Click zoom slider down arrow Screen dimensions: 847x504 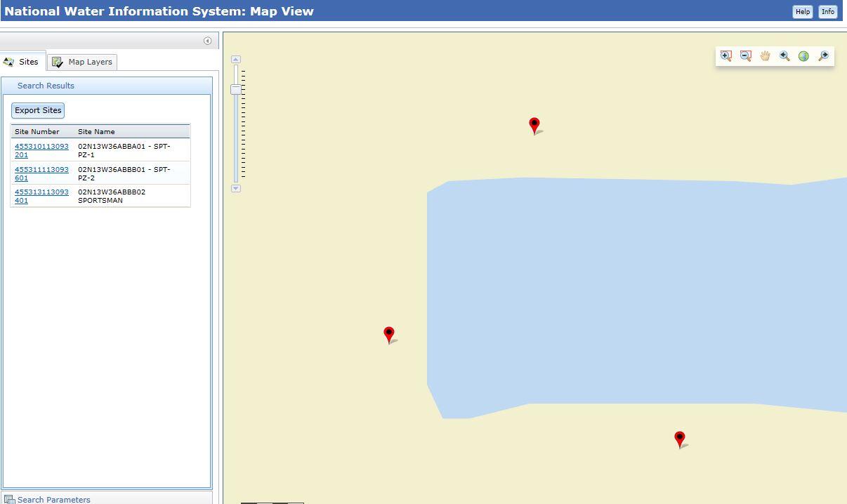(x=236, y=188)
